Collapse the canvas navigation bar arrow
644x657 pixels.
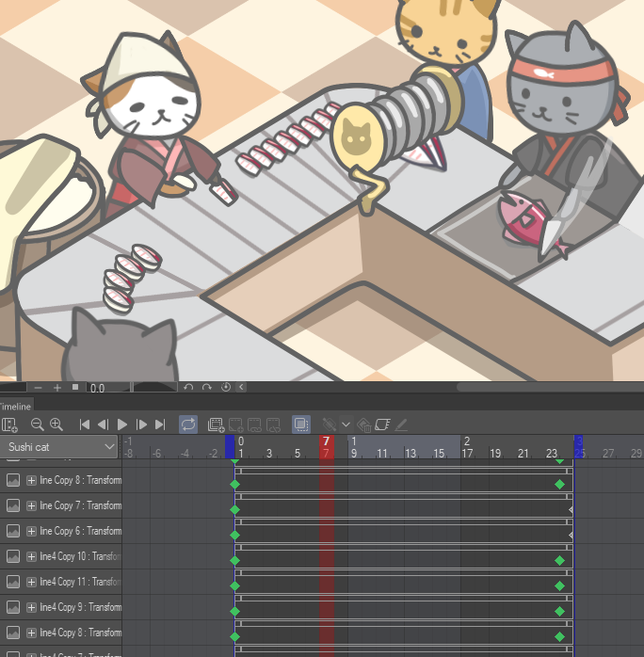pos(241,387)
